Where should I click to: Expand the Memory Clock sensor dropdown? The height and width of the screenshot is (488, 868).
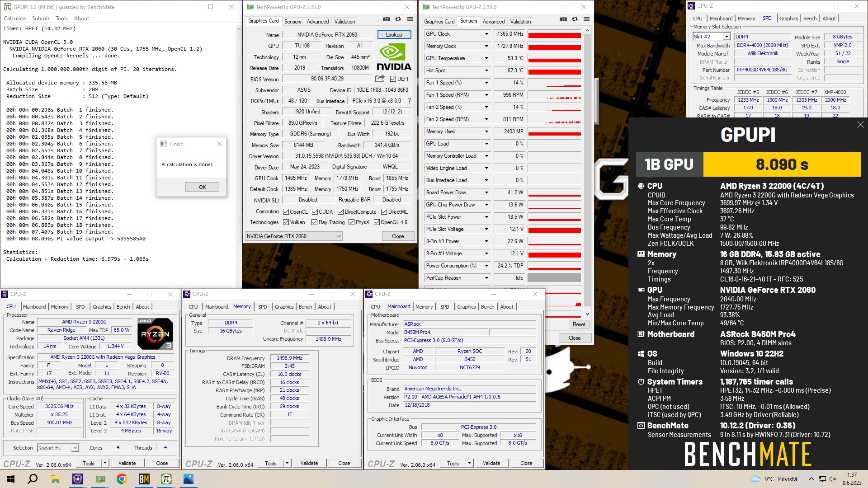tap(486, 46)
